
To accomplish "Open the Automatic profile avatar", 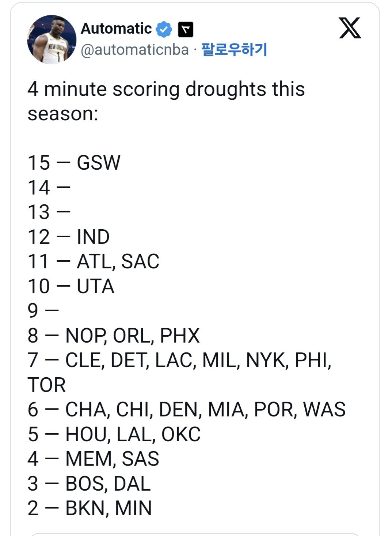I will pos(52,39).
